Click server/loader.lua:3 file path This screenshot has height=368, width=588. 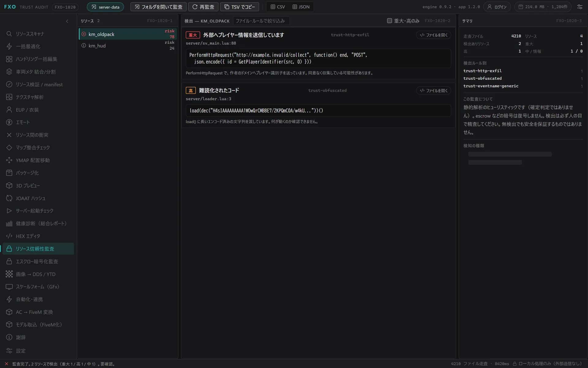(208, 99)
